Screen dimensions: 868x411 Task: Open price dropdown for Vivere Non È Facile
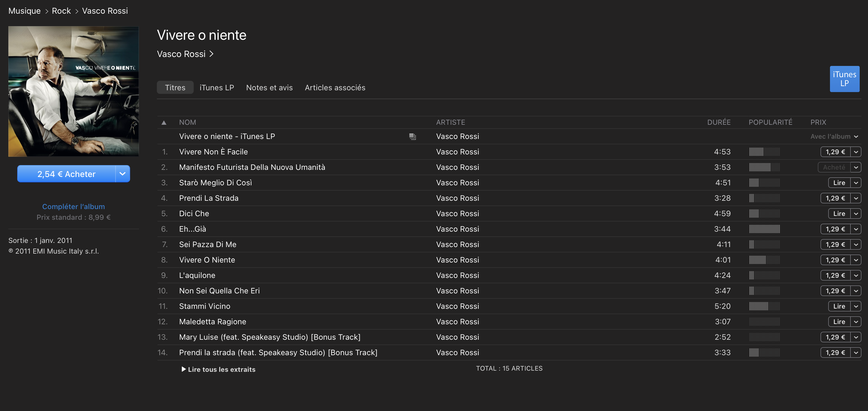856,152
